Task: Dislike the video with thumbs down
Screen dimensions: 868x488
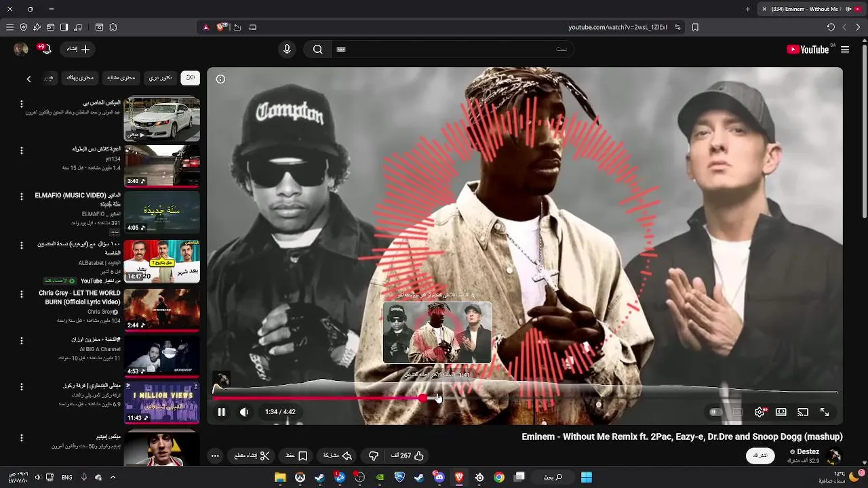Action: pyautogui.click(x=374, y=456)
